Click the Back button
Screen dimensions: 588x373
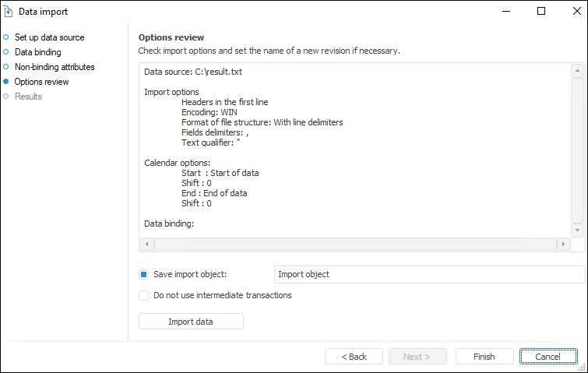(354, 357)
